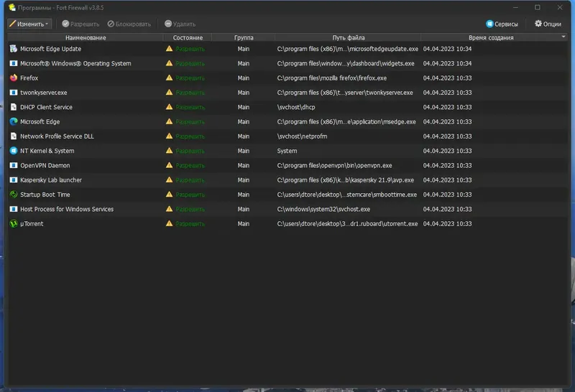Select Microsoft® Windows® Operating System name
Viewport: 575px width, 392px height.
tap(75, 63)
